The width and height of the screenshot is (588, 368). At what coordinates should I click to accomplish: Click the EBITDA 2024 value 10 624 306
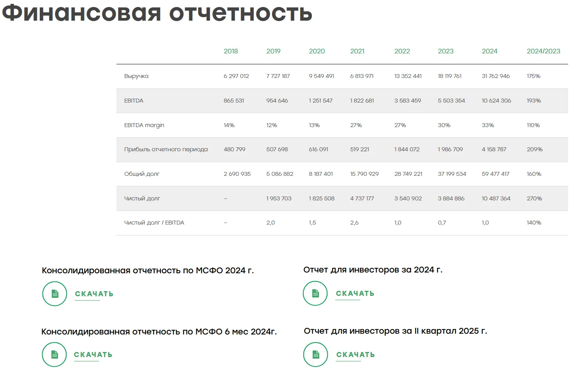[x=496, y=101]
